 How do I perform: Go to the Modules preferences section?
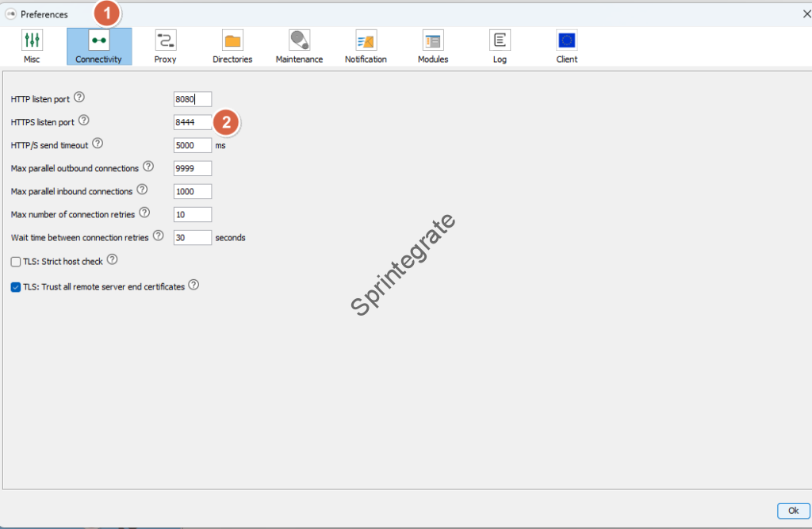(x=433, y=46)
